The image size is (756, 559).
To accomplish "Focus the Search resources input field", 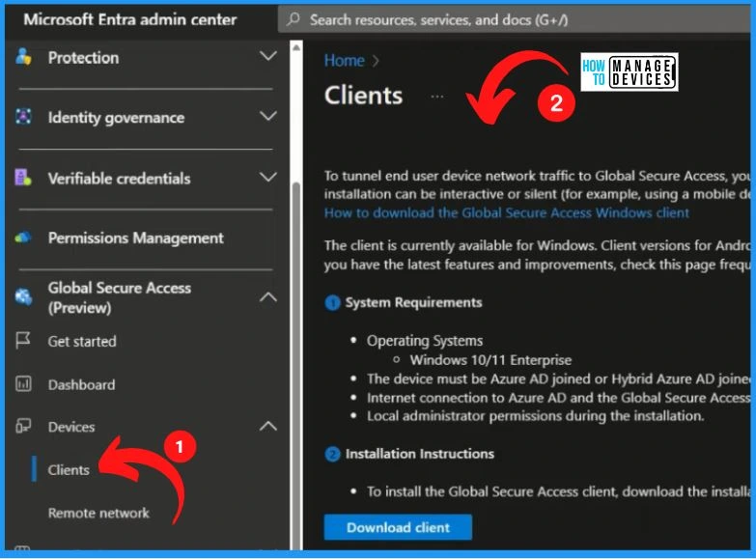I will [x=514, y=19].
